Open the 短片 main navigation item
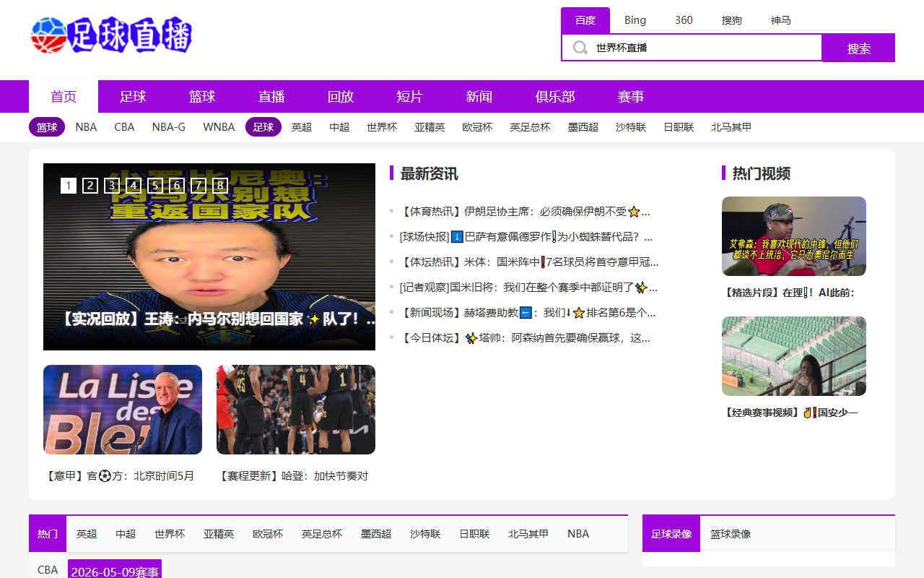The image size is (924, 578). 410,97
